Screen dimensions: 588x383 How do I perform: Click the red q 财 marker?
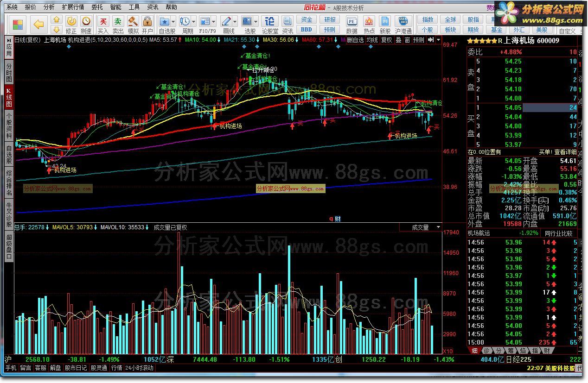pyautogui.click(x=335, y=219)
